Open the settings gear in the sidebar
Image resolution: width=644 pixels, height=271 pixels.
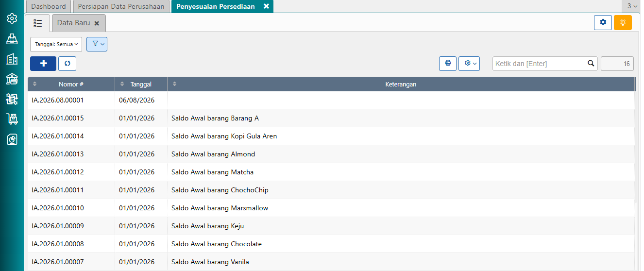12,18
